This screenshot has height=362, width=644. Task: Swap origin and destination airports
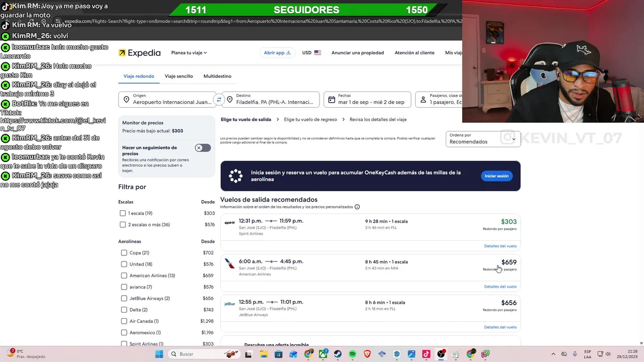click(219, 100)
